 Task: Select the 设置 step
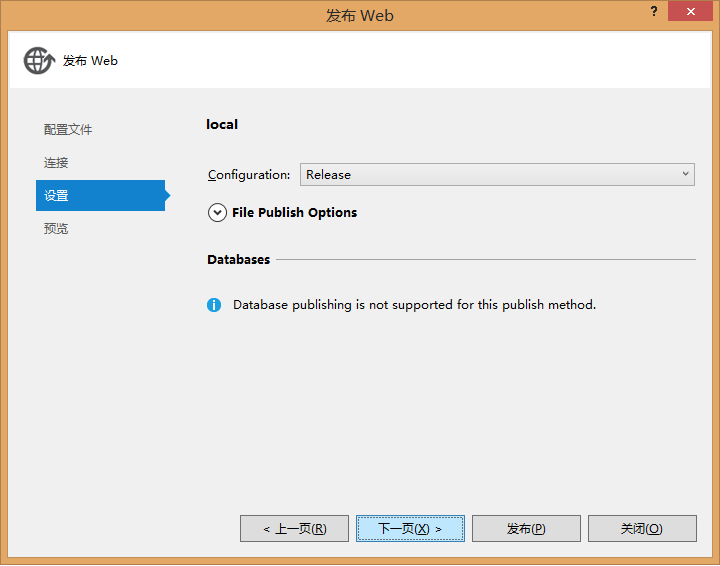click(x=101, y=196)
